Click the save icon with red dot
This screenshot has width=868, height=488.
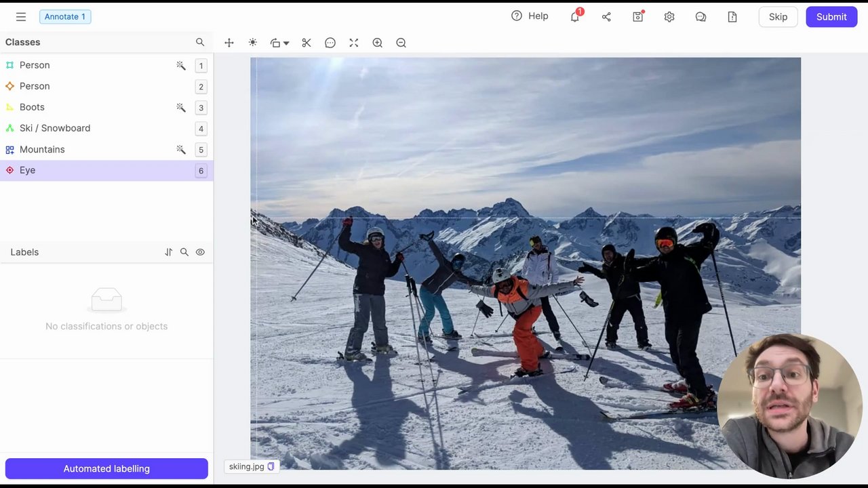tap(638, 17)
